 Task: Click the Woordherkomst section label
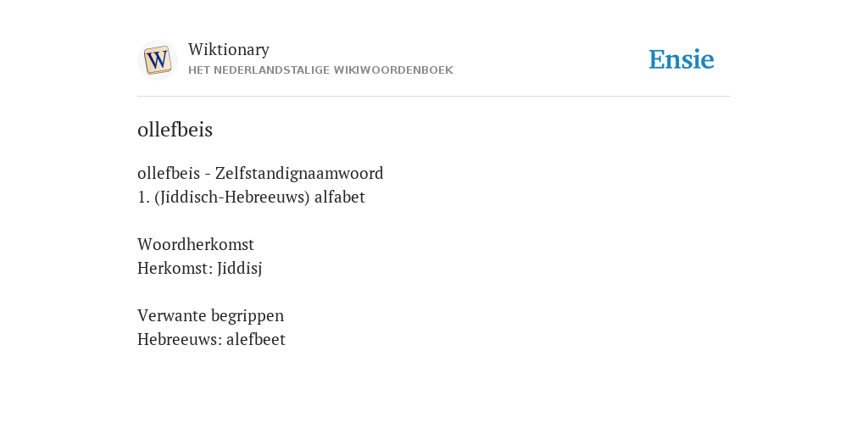[196, 244]
